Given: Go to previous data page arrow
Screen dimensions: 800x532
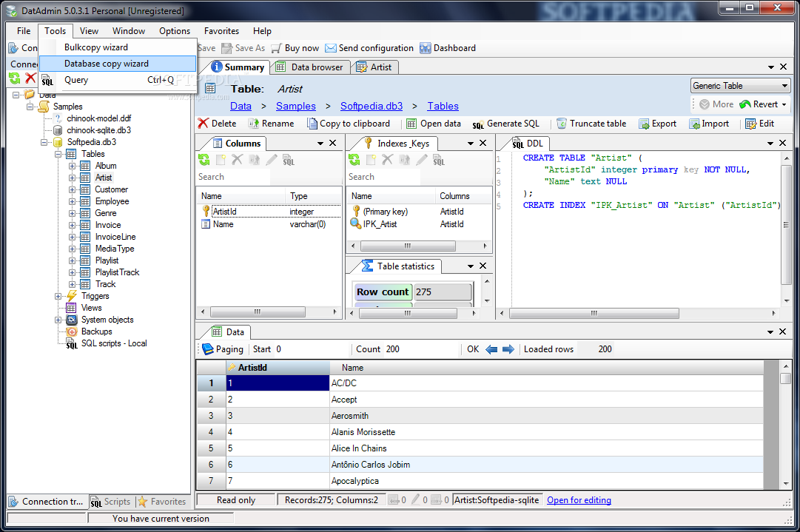Looking at the screenshot, I should pos(491,349).
